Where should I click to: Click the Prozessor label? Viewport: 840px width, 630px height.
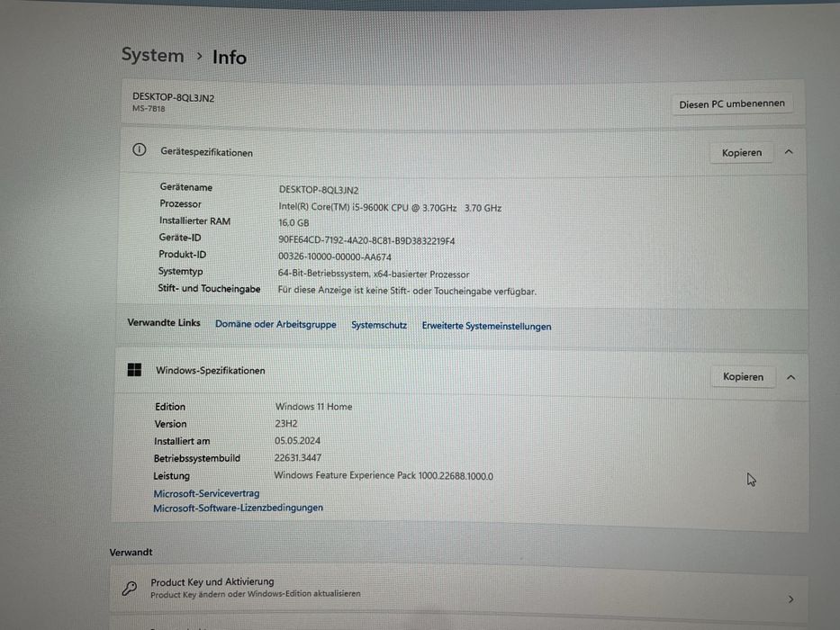(x=180, y=203)
